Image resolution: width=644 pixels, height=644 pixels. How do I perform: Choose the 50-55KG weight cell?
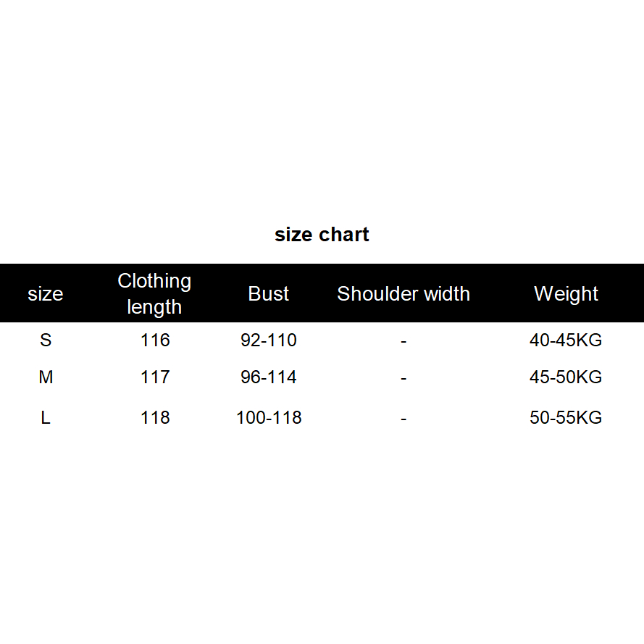(566, 418)
